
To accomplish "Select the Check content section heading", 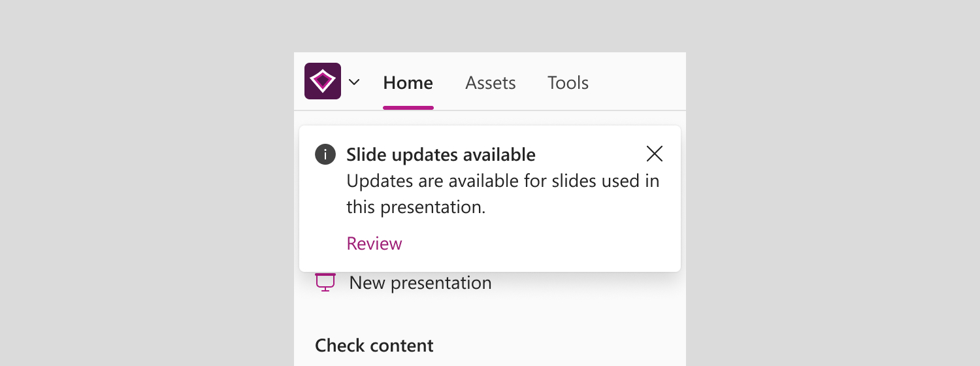I will click(x=374, y=345).
